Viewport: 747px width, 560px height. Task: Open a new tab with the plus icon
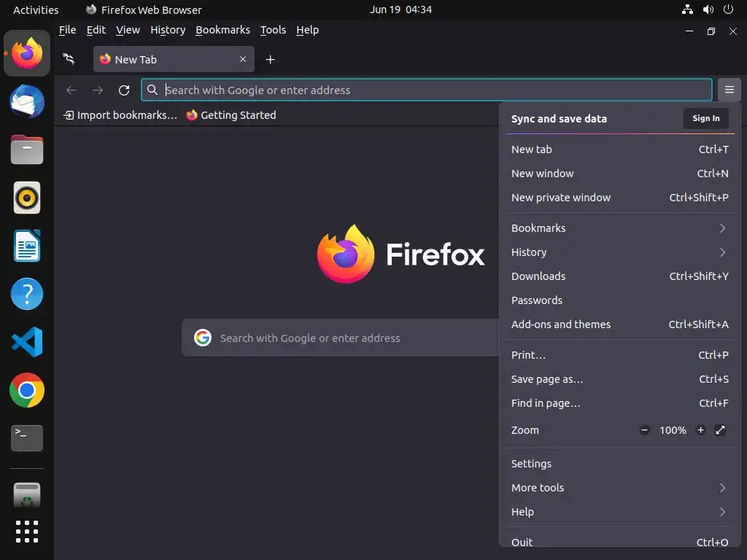point(270,60)
